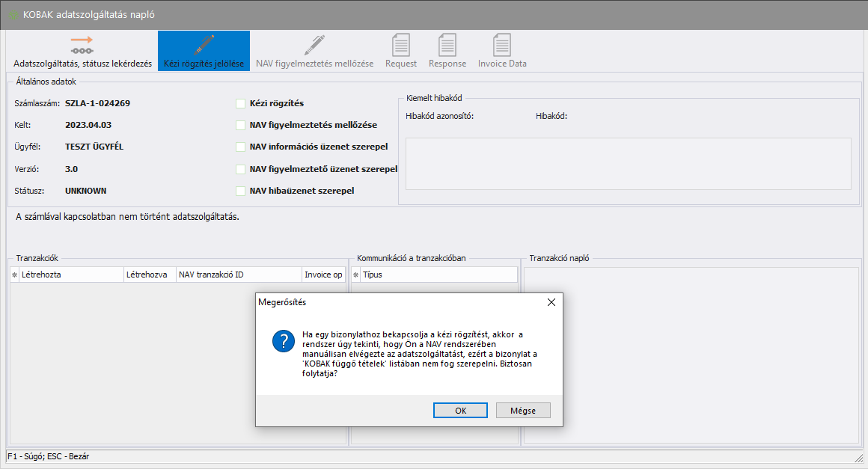Click the Kiemelt hibakód text area
Image resolution: width=868 pixels, height=469 pixels.
click(x=628, y=163)
